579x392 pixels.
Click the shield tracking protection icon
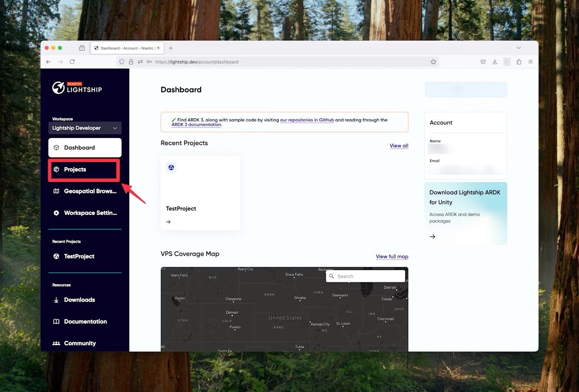coord(122,62)
